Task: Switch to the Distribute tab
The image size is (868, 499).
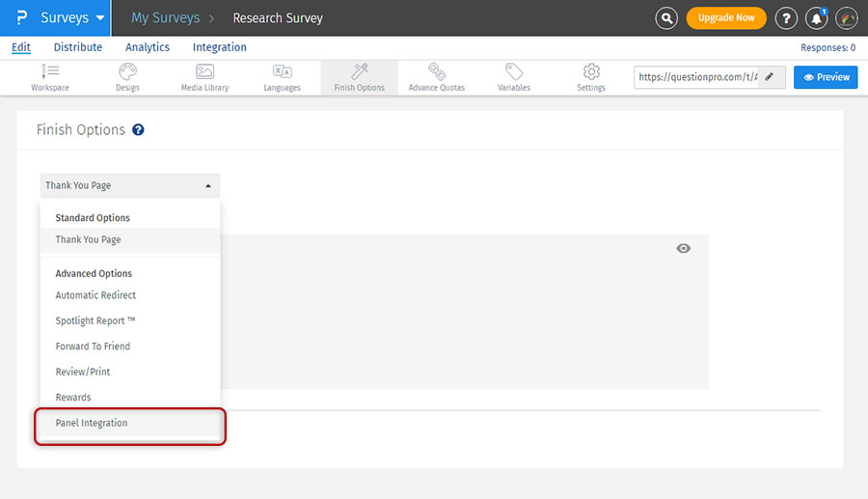Action: [78, 47]
